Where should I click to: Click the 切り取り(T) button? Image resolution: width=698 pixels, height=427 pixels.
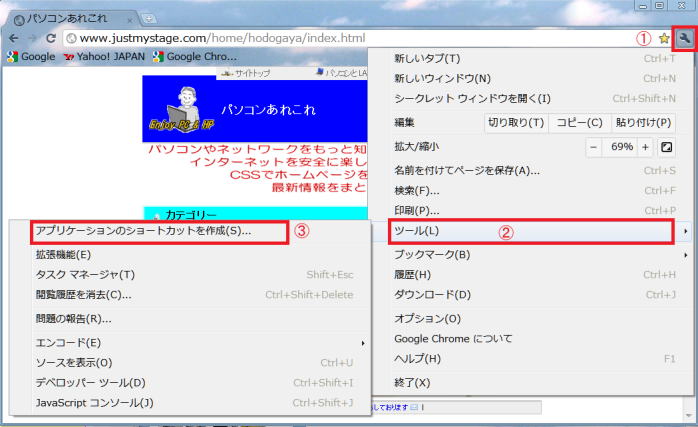pos(516,123)
